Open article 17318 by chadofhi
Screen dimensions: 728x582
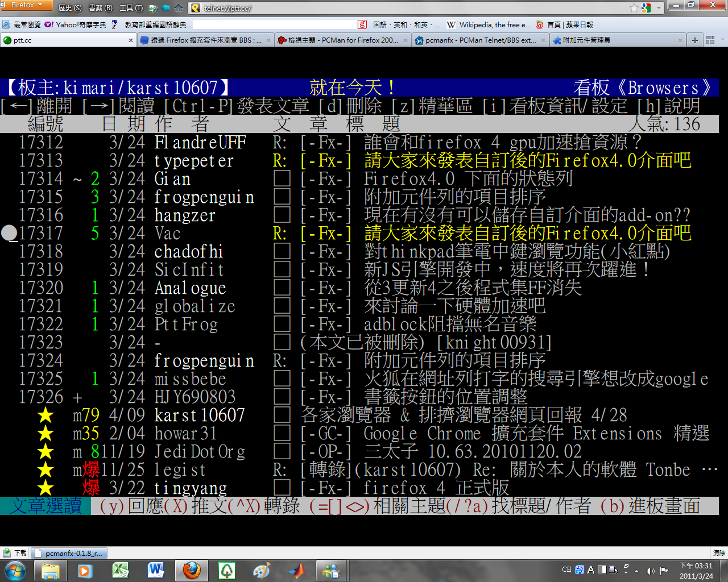pos(359,251)
